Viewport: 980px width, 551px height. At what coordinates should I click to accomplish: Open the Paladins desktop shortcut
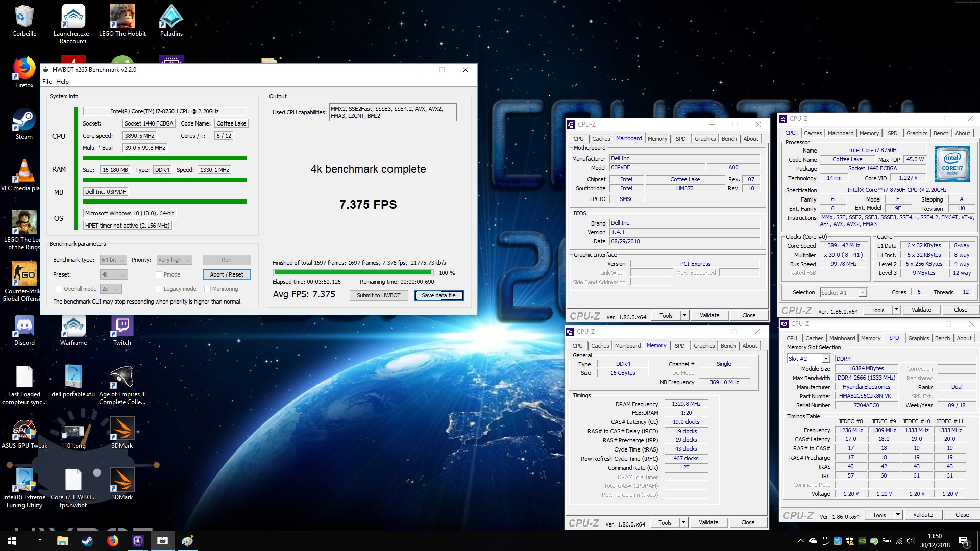pos(171,20)
